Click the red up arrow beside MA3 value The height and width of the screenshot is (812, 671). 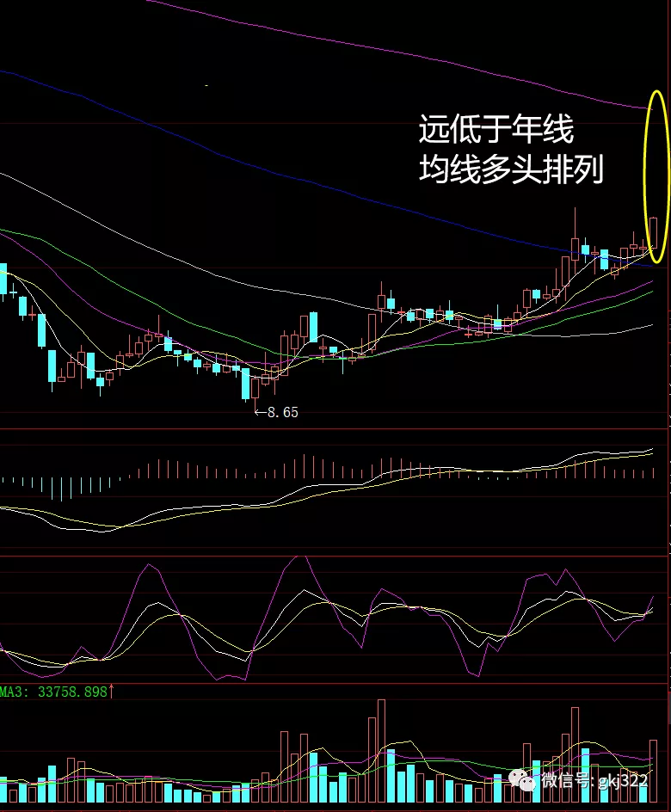(112, 692)
